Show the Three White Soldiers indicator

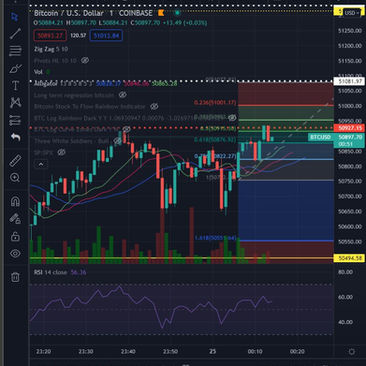[117, 141]
